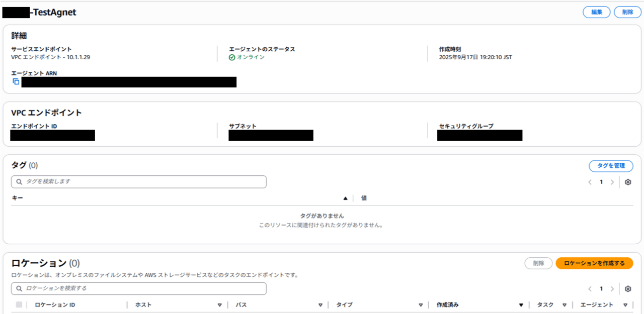Sort locations by 作成済み column

pos(521,305)
